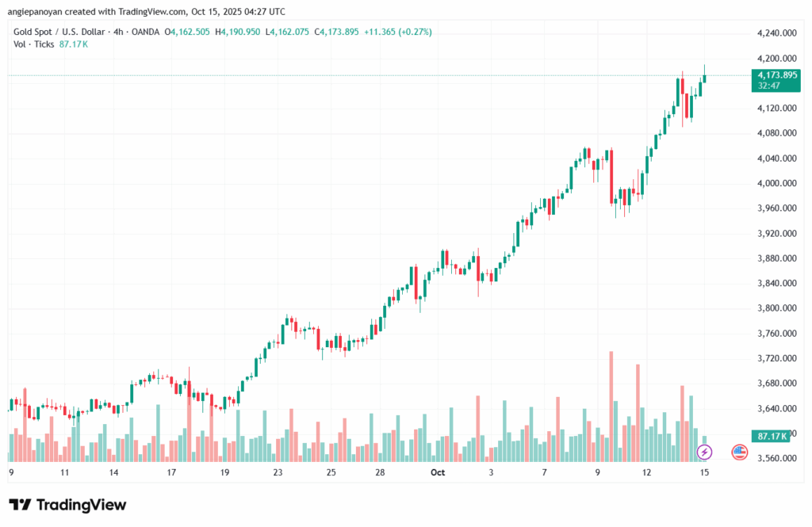Click the 32:47 candle countdown timer
Image resolution: width=812 pixels, height=527 pixels.
768,85
